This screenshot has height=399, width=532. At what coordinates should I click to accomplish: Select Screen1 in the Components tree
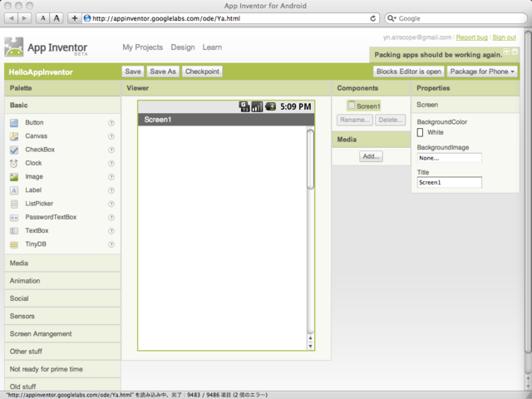364,106
